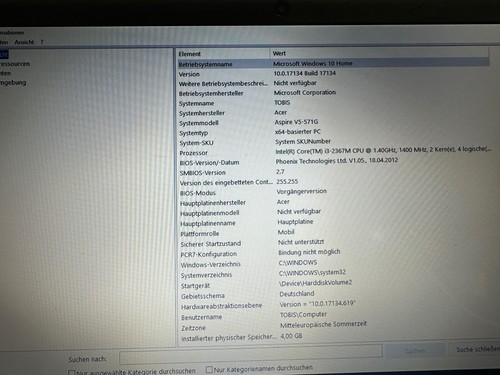This screenshot has height=375, width=500.
Task: Click value 'C:\WINDOWS\system32'
Action: point(312,273)
